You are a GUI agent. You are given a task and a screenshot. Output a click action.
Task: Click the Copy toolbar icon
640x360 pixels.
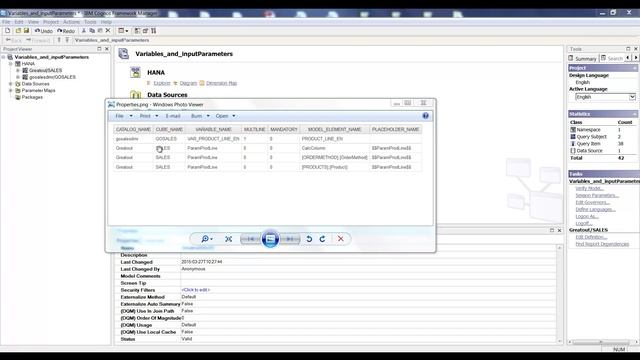(x=92, y=31)
